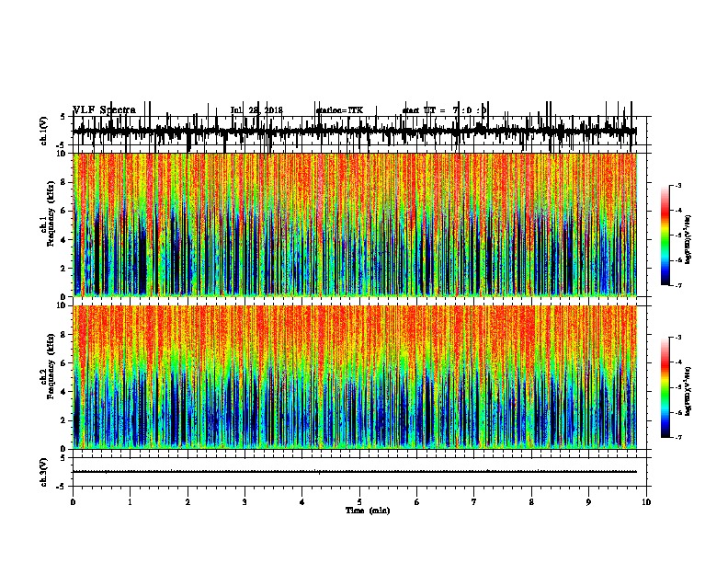Click the "6" kHz tick on ch.1 frequency axis
728x563 pixels.
click(x=64, y=211)
